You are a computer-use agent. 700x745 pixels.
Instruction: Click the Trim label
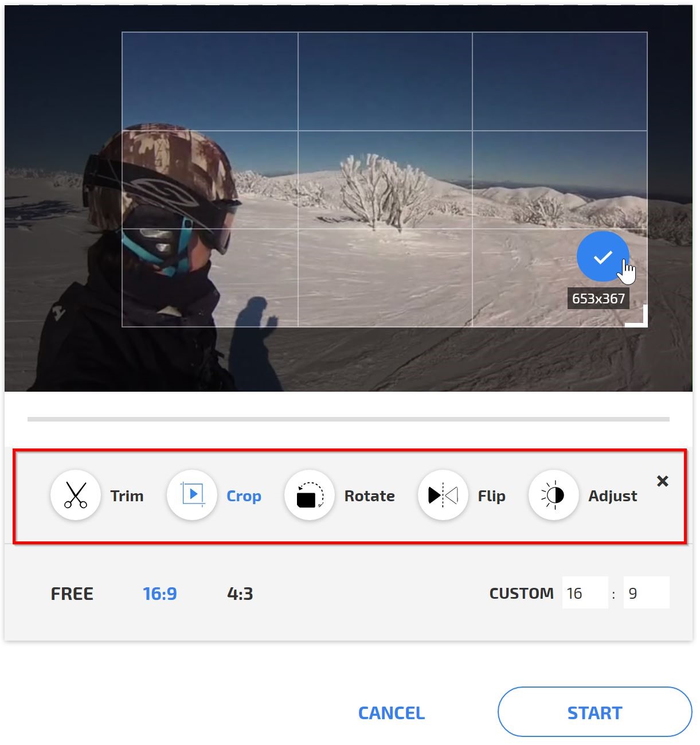[127, 496]
